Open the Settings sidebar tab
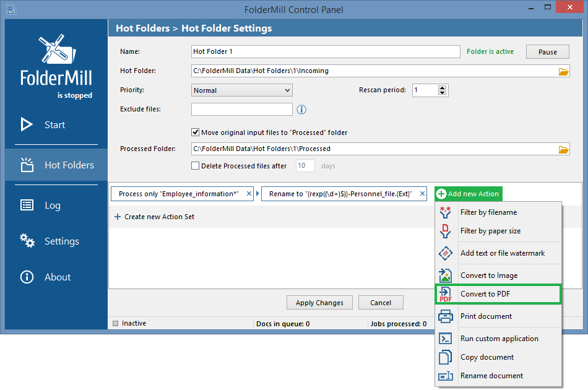 (56, 241)
